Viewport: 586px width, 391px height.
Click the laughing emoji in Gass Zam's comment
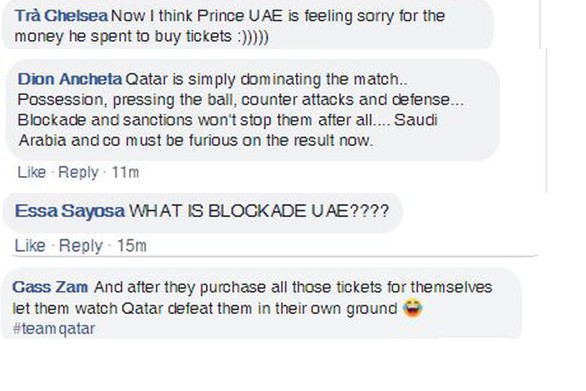(x=413, y=308)
